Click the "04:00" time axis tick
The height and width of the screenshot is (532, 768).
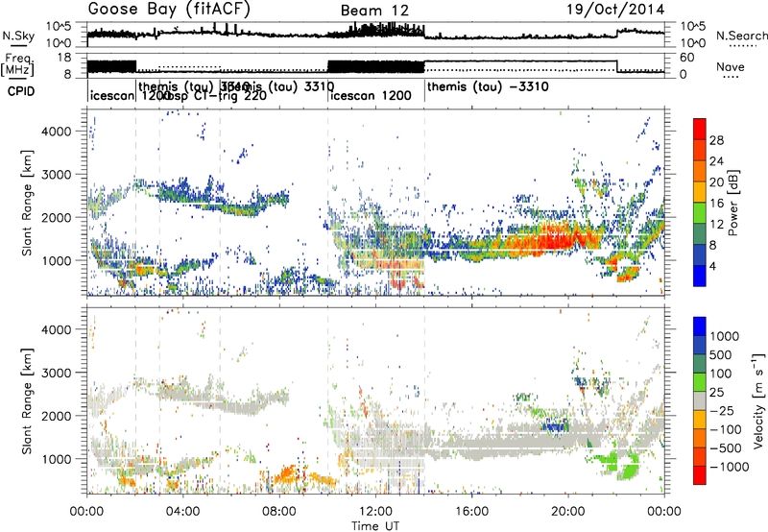tap(183, 512)
